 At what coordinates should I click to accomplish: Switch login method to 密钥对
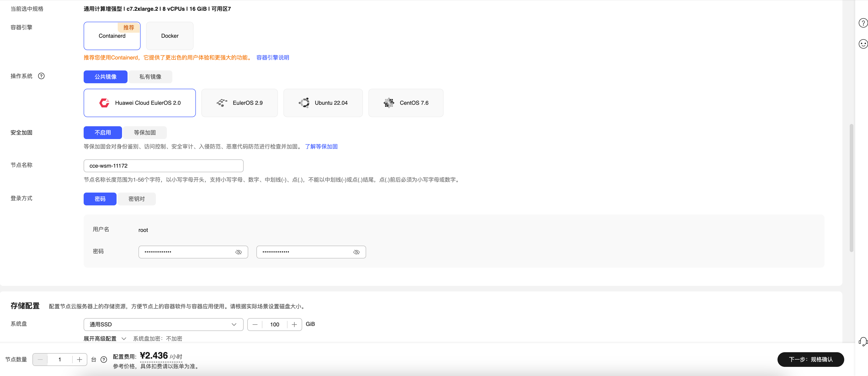point(136,199)
